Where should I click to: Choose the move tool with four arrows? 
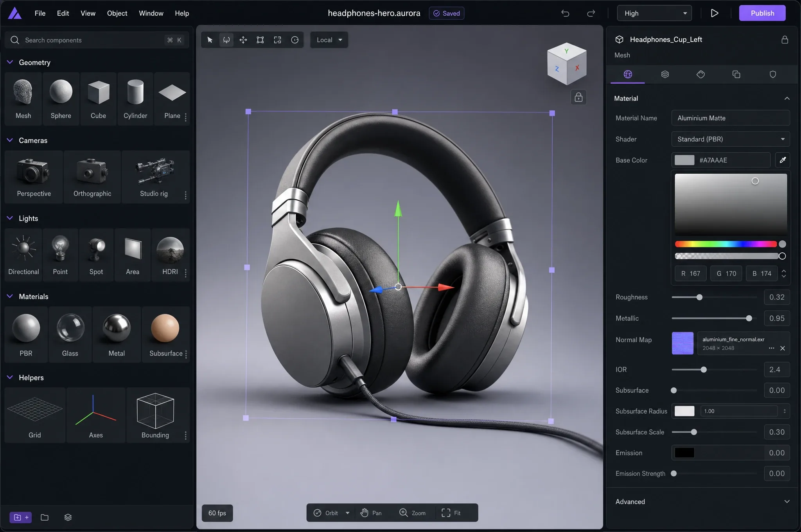click(x=243, y=40)
